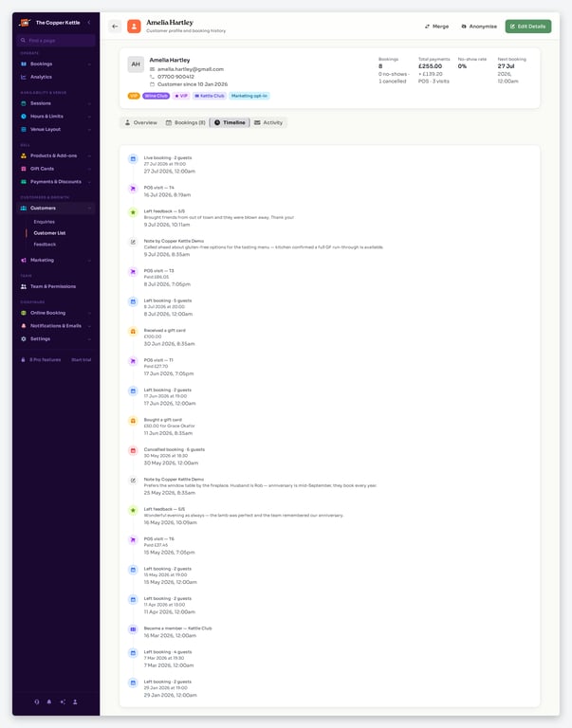Click the Gift Cards icon

(x=24, y=169)
